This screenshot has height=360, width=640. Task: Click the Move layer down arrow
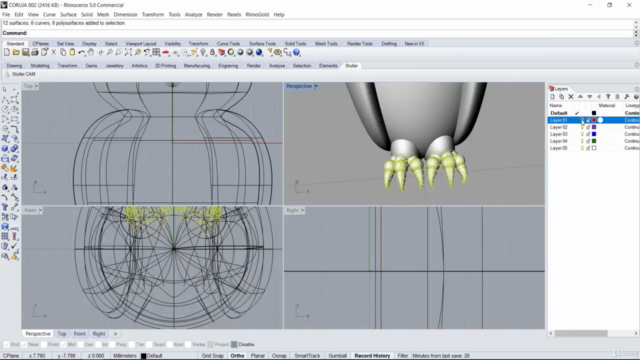tap(589, 97)
